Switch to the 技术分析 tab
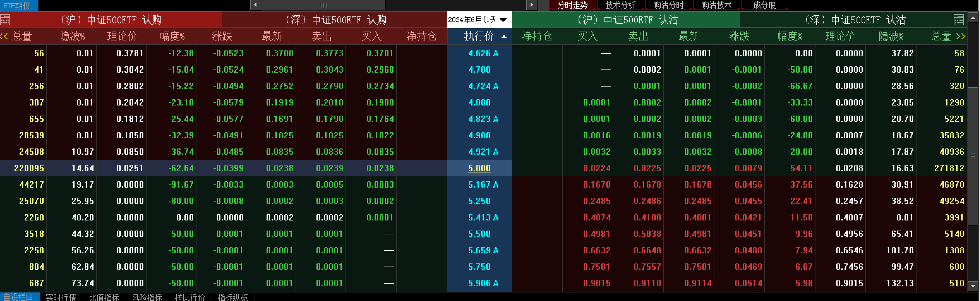980x301 pixels. click(x=621, y=5)
